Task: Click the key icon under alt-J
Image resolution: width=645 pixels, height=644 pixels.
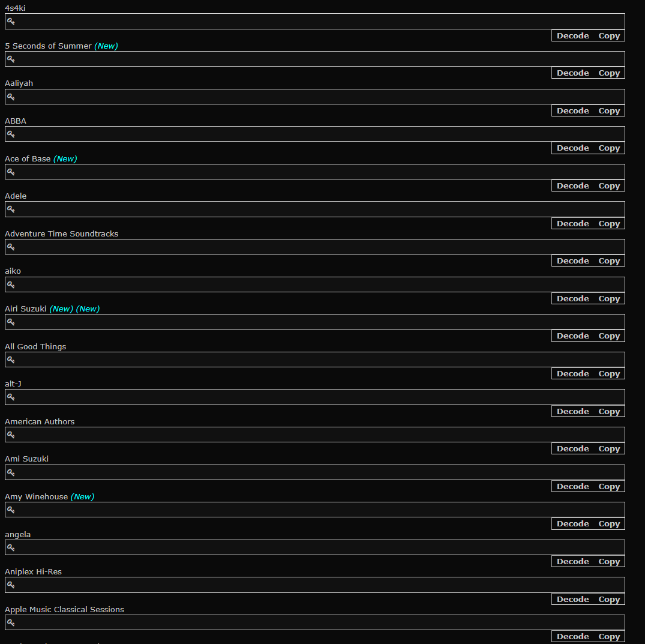Action: tap(11, 397)
